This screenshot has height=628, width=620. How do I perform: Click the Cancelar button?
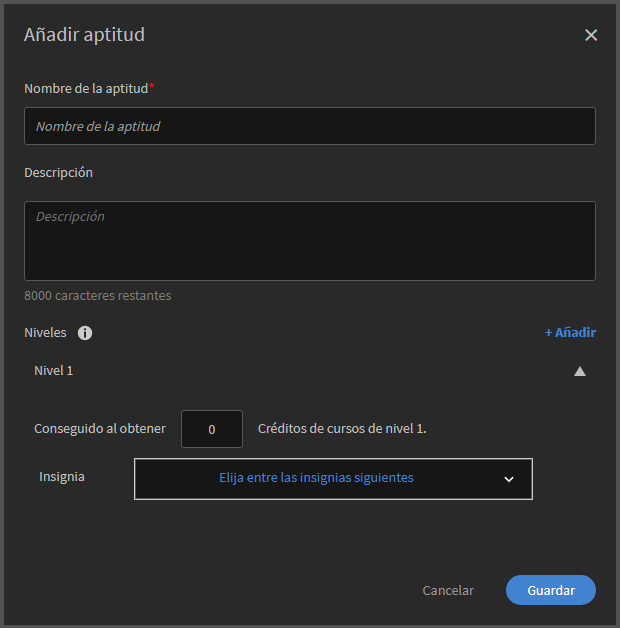click(448, 590)
